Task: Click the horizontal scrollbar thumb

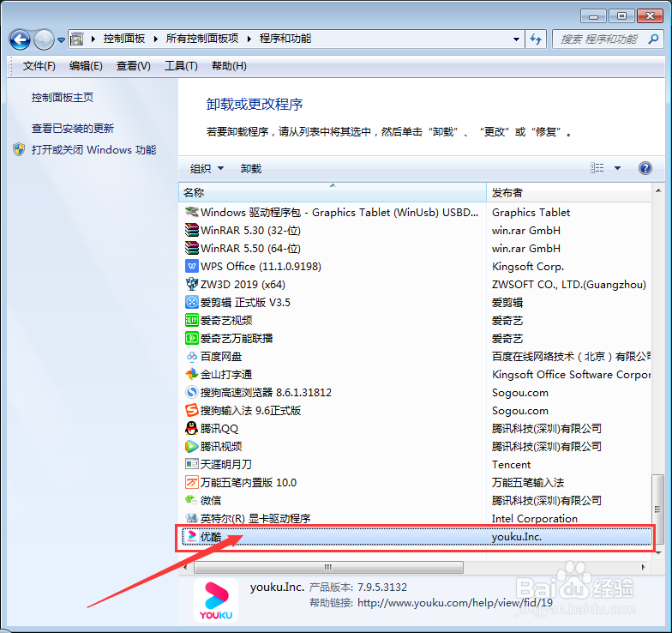Action: (x=328, y=567)
